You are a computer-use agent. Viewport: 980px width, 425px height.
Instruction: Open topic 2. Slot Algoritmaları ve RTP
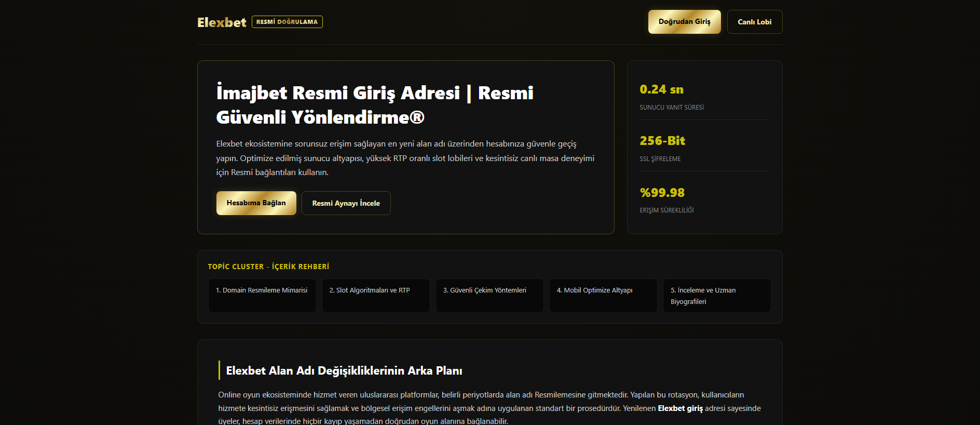pos(376,296)
